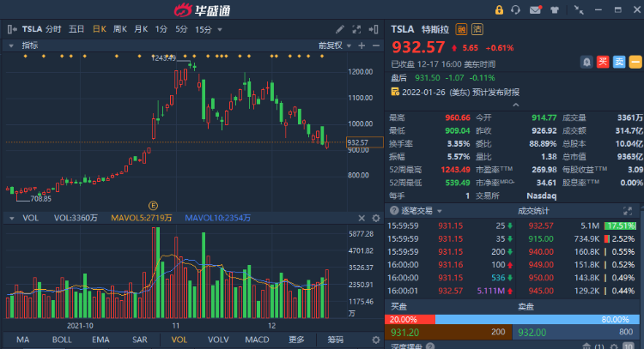The height and width of the screenshot is (349, 644).
Task: Open VOL indicator settings gear
Action: click(376, 218)
